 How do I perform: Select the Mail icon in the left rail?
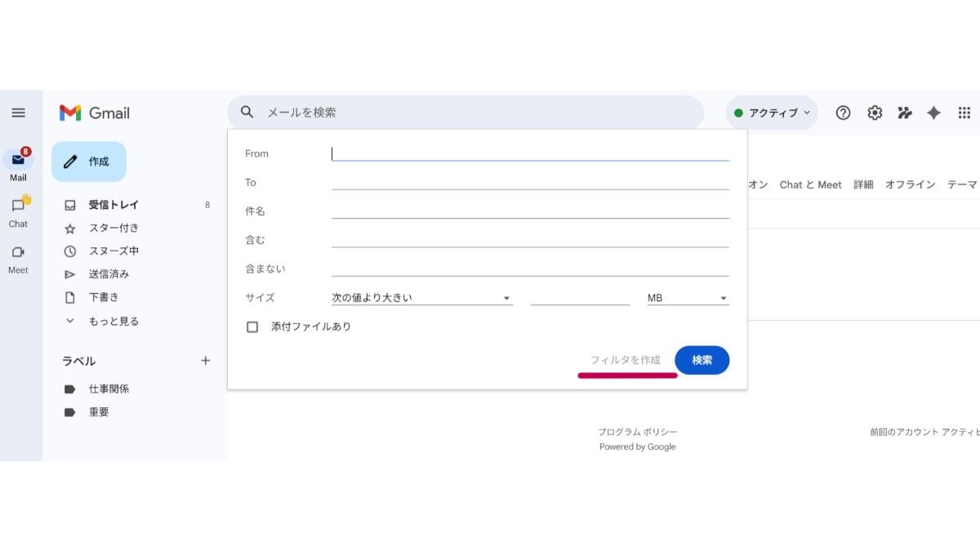[x=17, y=161]
